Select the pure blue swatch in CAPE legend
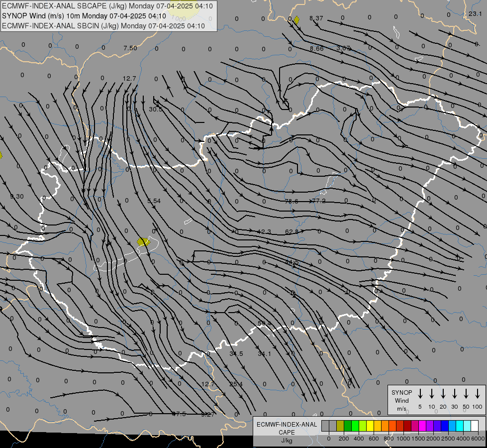The width and height of the screenshot is (487, 448). 444,426
